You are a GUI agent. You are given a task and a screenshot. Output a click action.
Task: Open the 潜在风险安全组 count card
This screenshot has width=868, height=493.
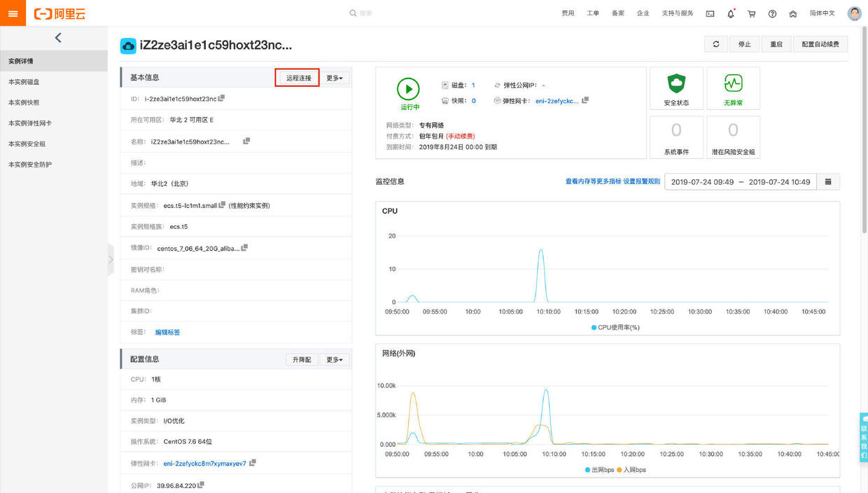733,137
